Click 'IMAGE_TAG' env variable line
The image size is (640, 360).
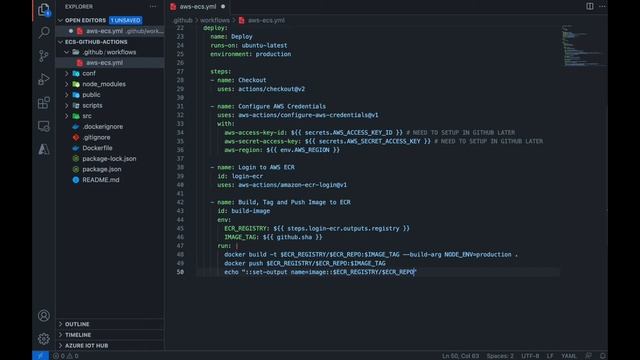273,237
